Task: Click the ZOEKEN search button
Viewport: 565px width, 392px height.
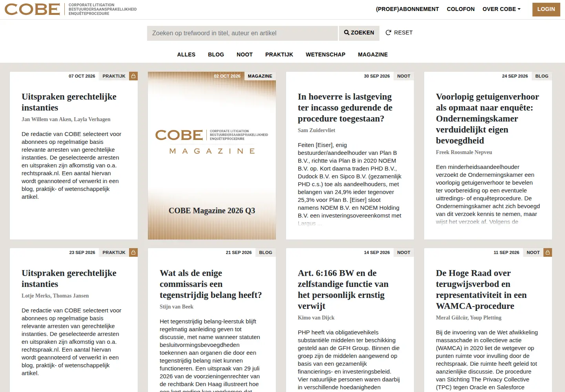Action: (359, 33)
